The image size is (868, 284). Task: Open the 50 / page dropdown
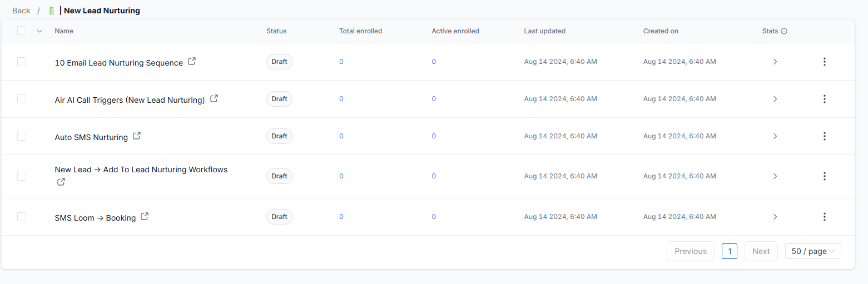813,251
